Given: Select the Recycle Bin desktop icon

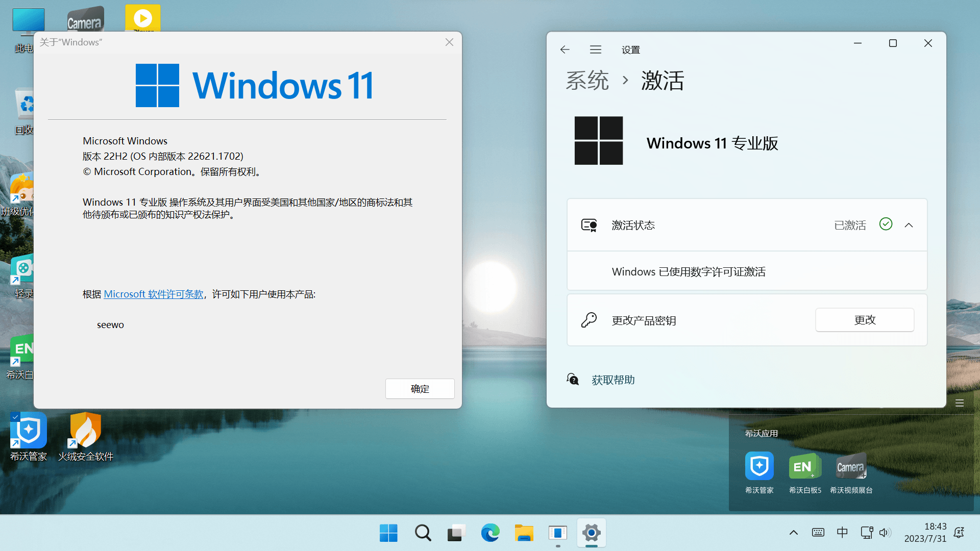Looking at the screenshot, I should [23, 112].
